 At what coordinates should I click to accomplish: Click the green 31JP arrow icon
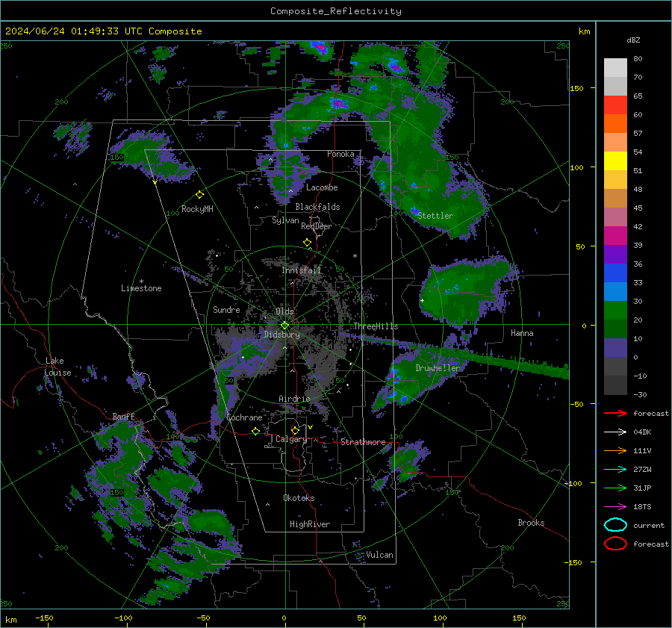(615, 488)
